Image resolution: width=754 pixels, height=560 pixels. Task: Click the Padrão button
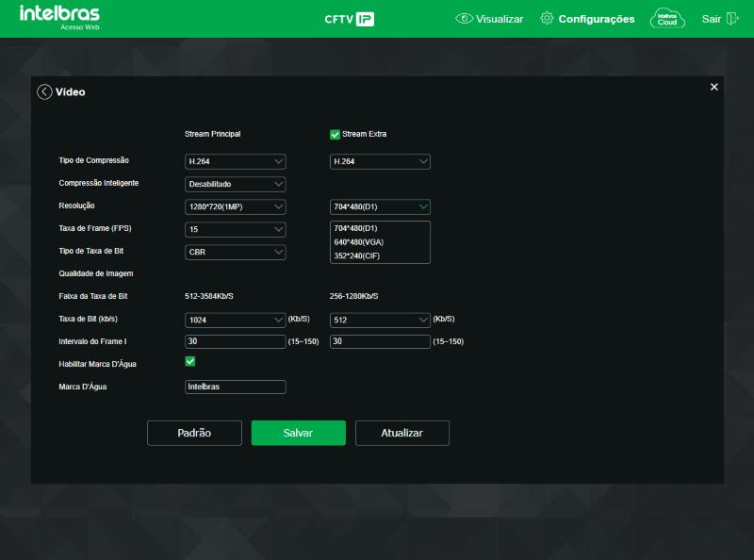194,433
